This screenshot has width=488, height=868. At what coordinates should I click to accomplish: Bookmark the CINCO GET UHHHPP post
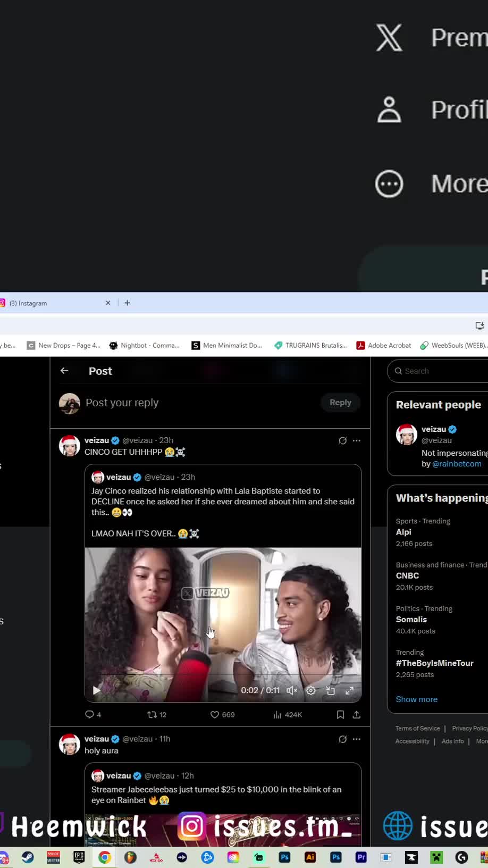point(341,714)
